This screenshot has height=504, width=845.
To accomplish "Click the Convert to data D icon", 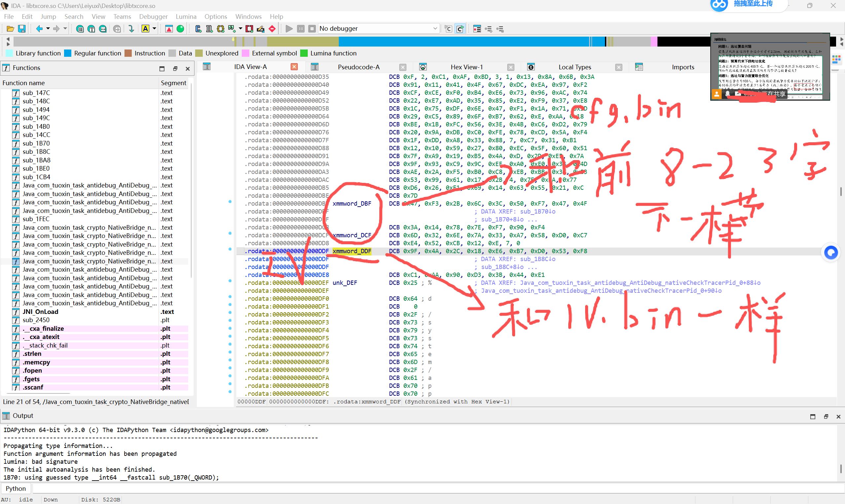I will [x=209, y=29].
